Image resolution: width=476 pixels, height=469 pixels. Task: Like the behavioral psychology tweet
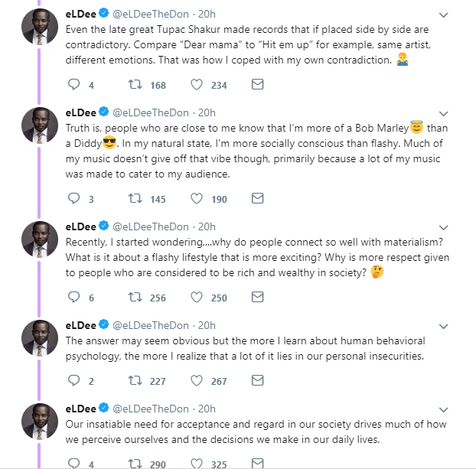197,380
